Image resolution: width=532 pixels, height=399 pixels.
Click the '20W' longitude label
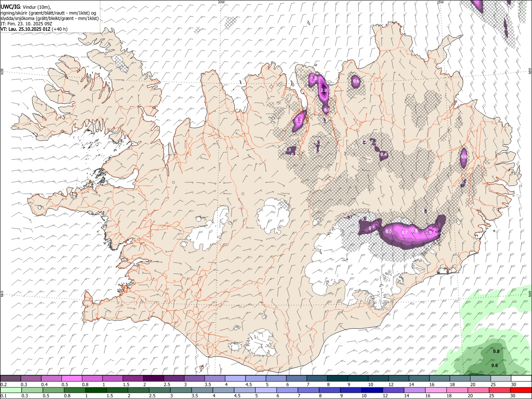click(x=221, y=2)
